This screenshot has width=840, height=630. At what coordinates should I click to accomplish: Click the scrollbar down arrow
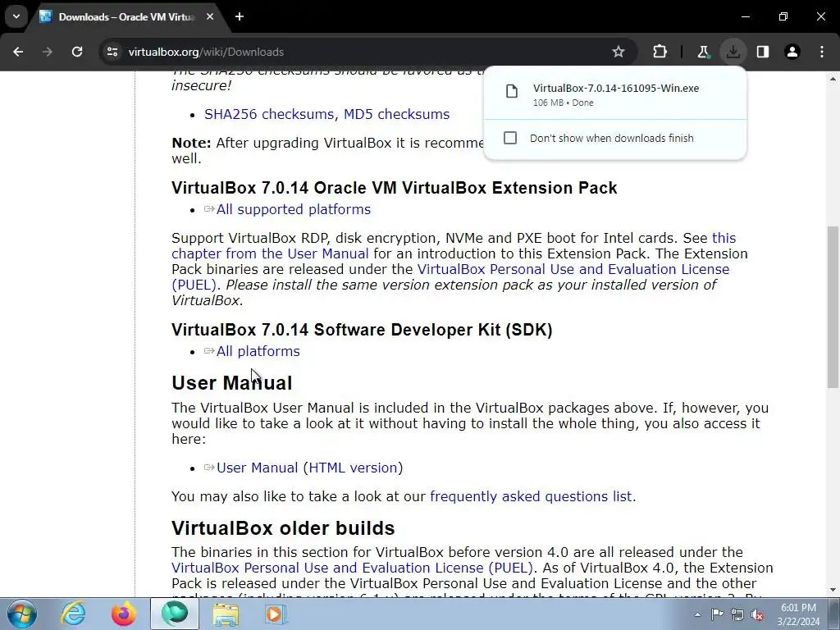[833, 590]
